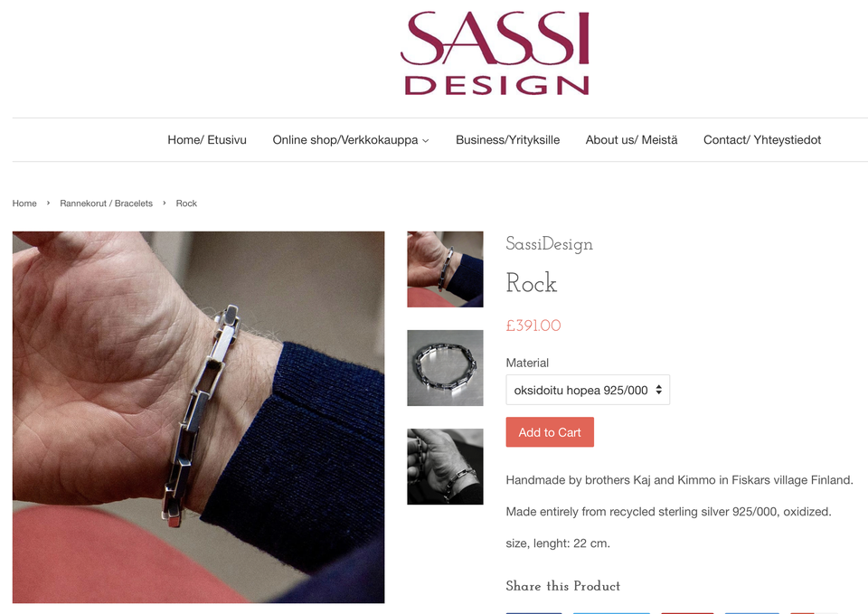
Task: Click the up-down arrows on the oksidoitu hopea selector
Action: 659,390
